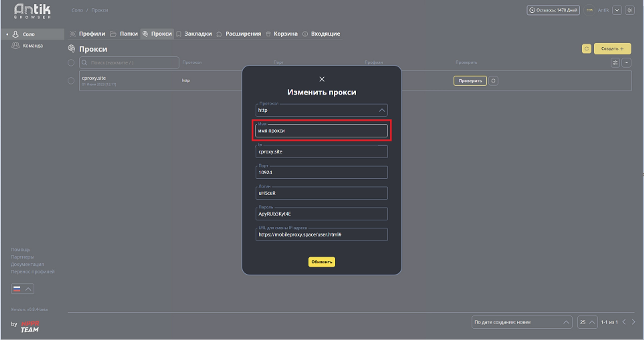Select the cproxy.site row checkbox

(x=71, y=81)
